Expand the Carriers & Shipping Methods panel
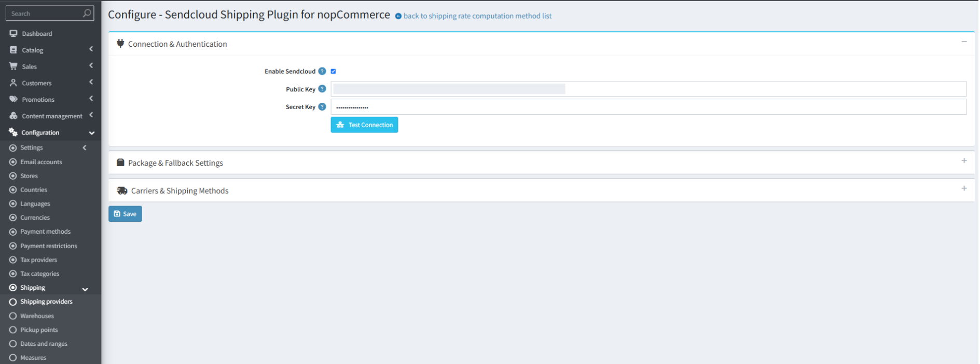The width and height of the screenshot is (980, 364). pos(964,188)
